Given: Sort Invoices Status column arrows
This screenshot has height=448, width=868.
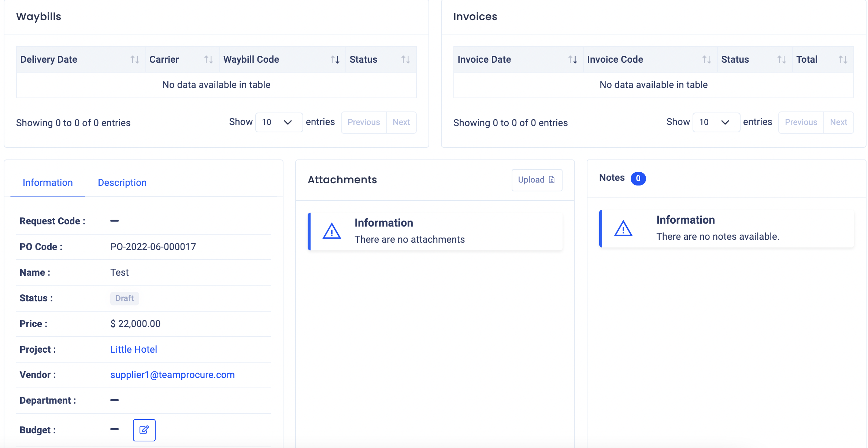Looking at the screenshot, I should [782, 59].
